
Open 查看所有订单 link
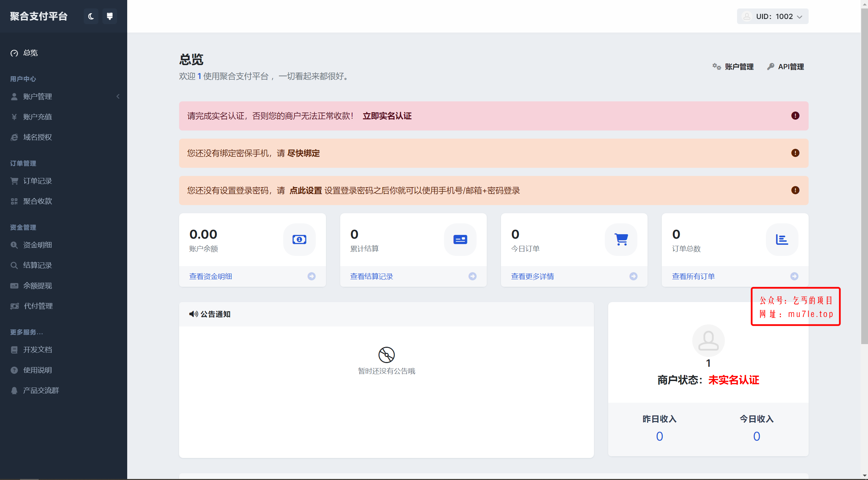click(693, 277)
